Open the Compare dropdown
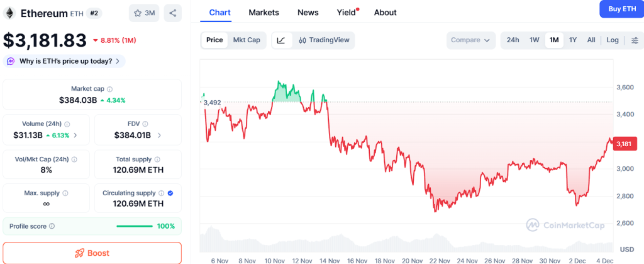 click(x=471, y=40)
